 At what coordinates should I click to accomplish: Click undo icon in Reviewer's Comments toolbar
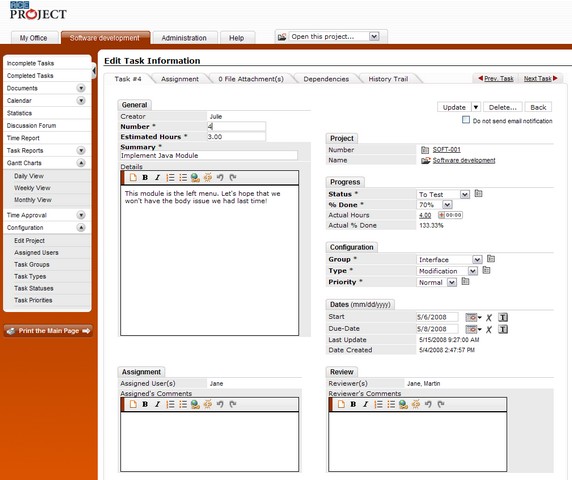[x=428, y=404]
